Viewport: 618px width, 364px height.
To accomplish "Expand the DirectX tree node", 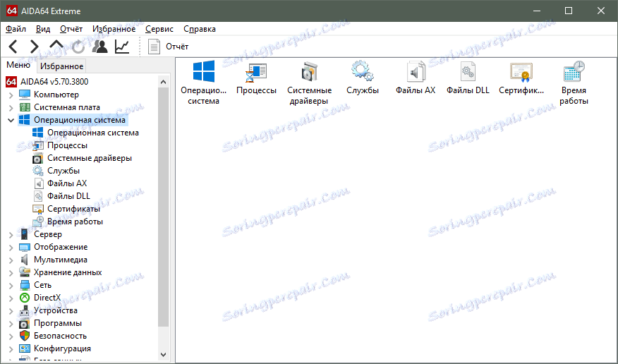I will tap(11, 298).
